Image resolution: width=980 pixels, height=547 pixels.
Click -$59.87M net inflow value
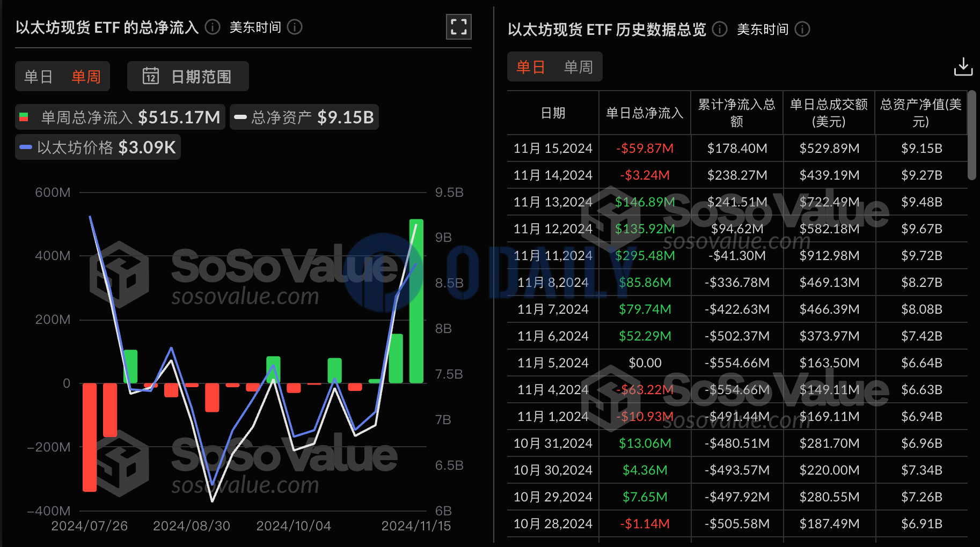click(x=645, y=148)
